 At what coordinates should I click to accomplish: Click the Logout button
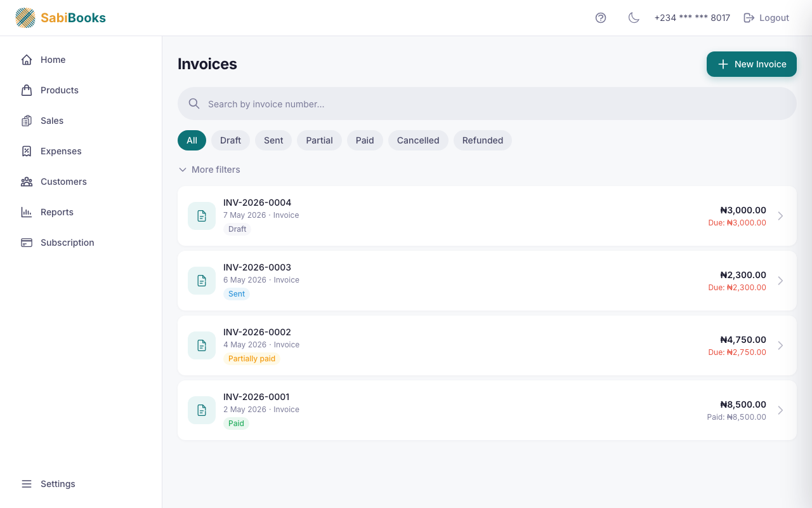pos(766,18)
